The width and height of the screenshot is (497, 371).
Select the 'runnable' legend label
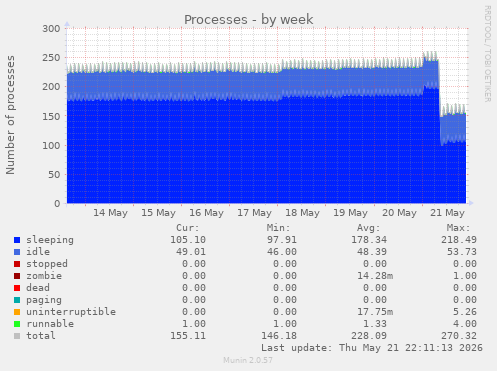tap(50, 324)
